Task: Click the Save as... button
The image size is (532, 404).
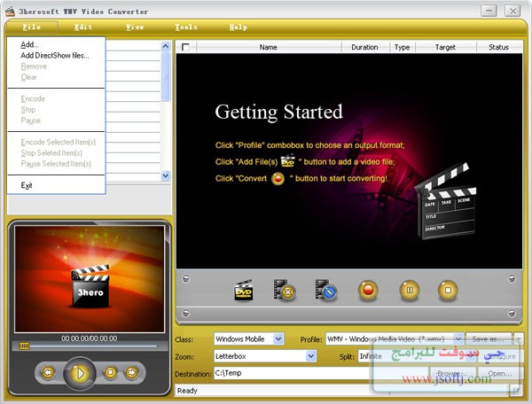Action: [x=489, y=338]
